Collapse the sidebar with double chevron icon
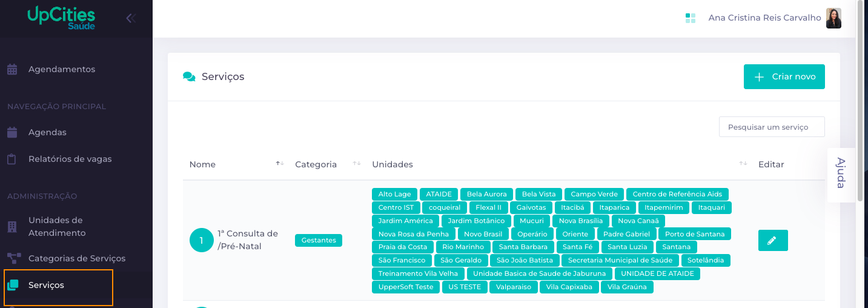868x308 pixels. [130, 18]
